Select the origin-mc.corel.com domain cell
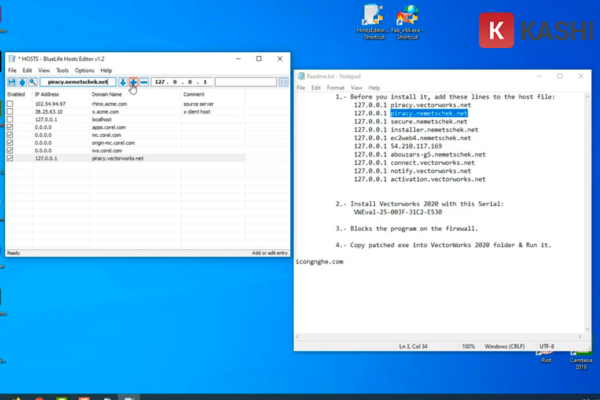The image size is (600, 400). [x=113, y=143]
